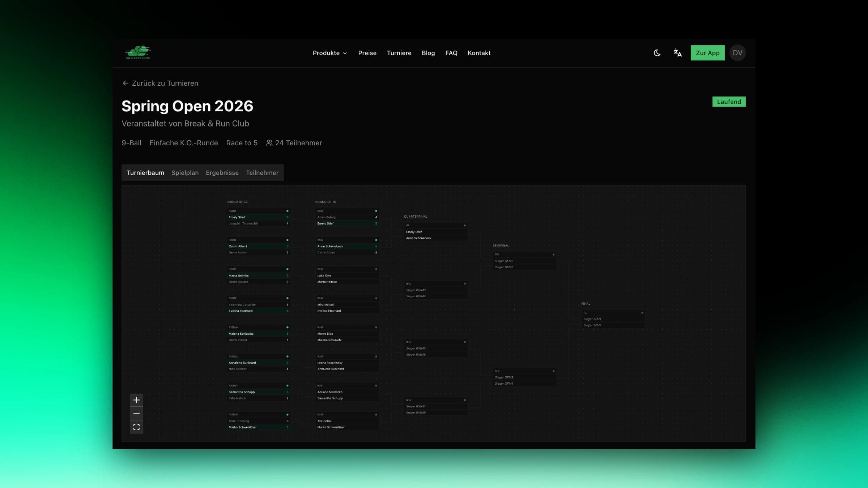Toggle dark mode moon icon
This screenshot has height=488, width=868.
point(657,53)
